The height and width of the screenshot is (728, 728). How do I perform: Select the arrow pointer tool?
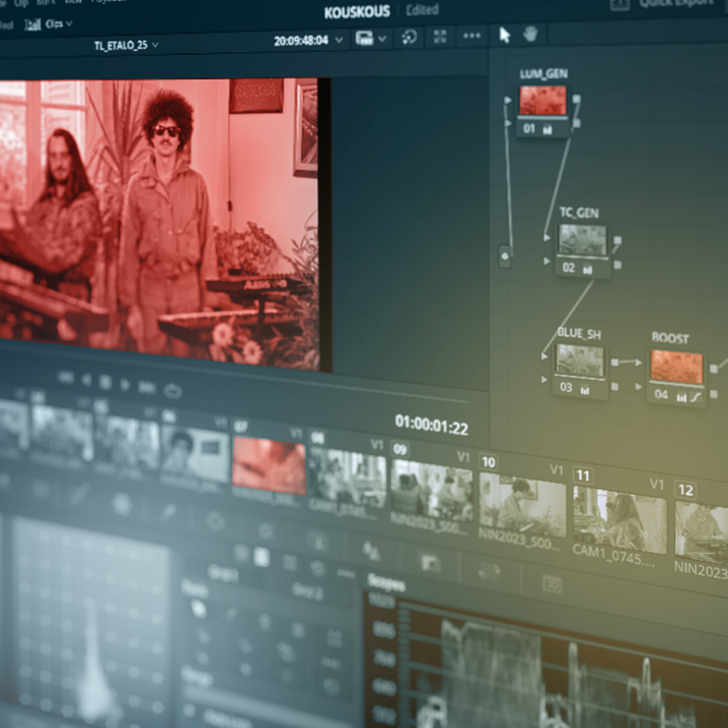coord(505,35)
